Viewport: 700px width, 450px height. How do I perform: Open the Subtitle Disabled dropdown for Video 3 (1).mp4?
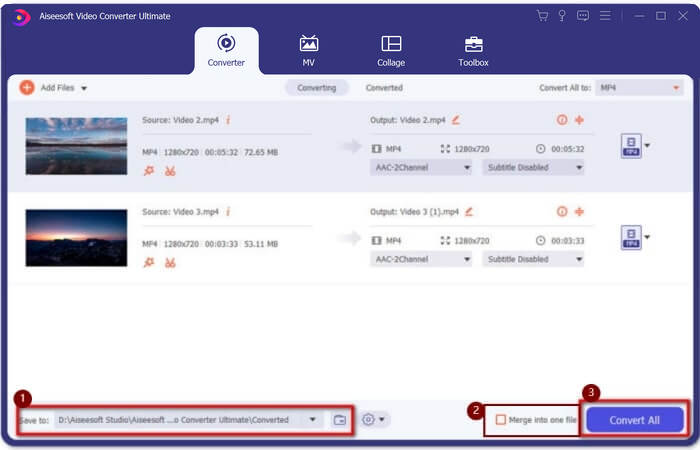coord(533,259)
